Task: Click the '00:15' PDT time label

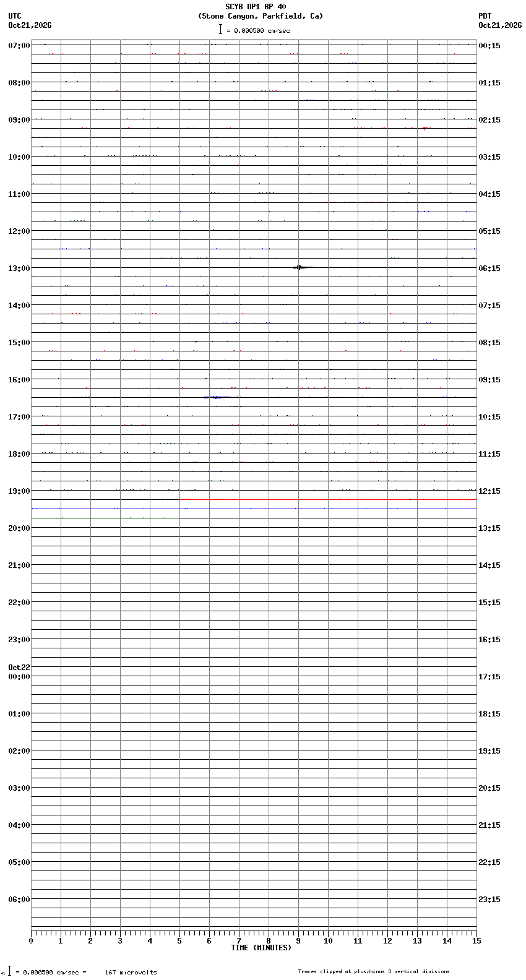Action: [489, 46]
